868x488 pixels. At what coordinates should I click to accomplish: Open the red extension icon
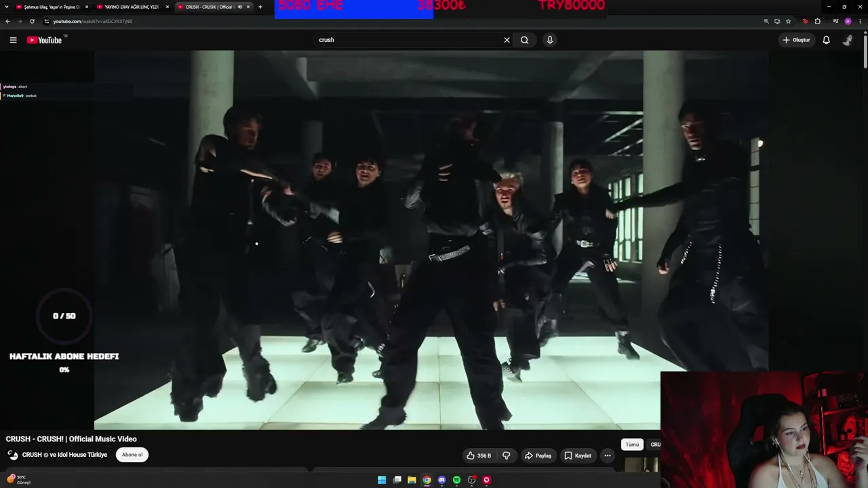805,21
